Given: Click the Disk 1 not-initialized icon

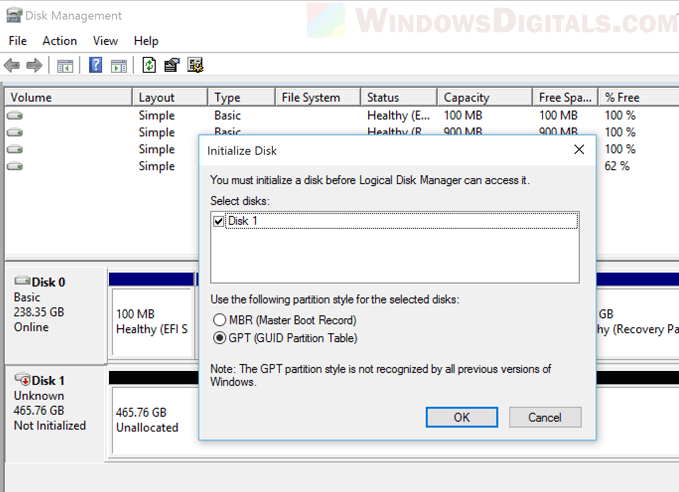Looking at the screenshot, I should [x=22, y=379].
